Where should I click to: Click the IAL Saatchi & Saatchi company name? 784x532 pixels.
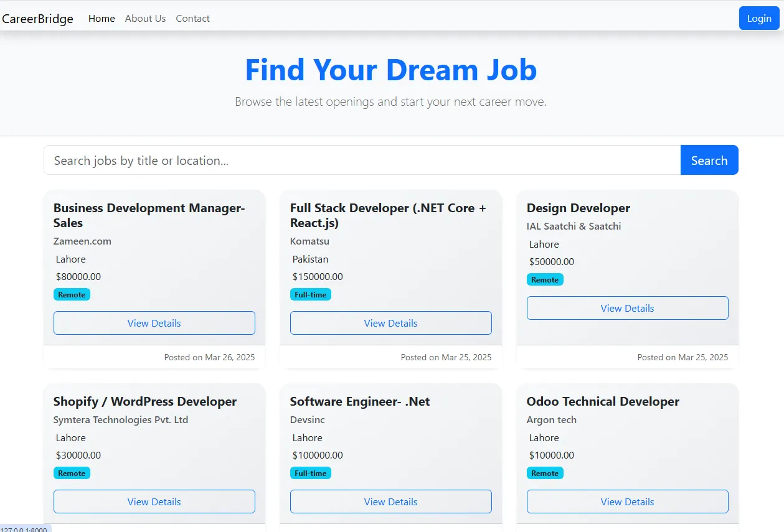(574, 226)
